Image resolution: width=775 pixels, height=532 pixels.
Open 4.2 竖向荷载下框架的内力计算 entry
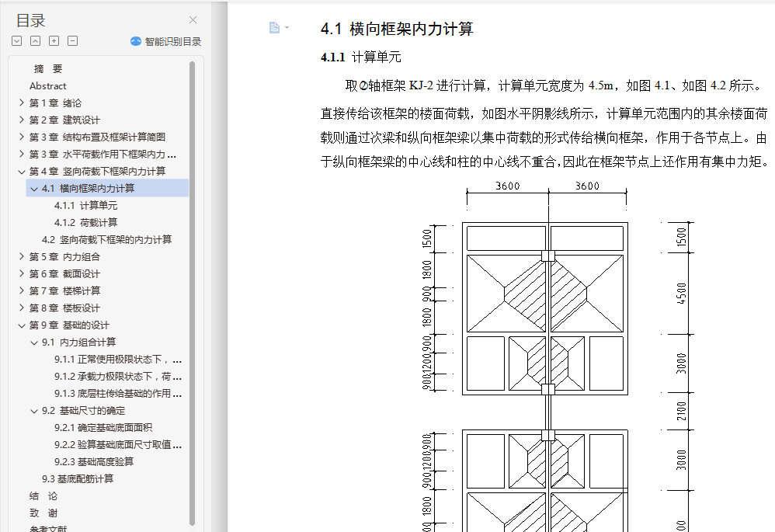(106, 239)
